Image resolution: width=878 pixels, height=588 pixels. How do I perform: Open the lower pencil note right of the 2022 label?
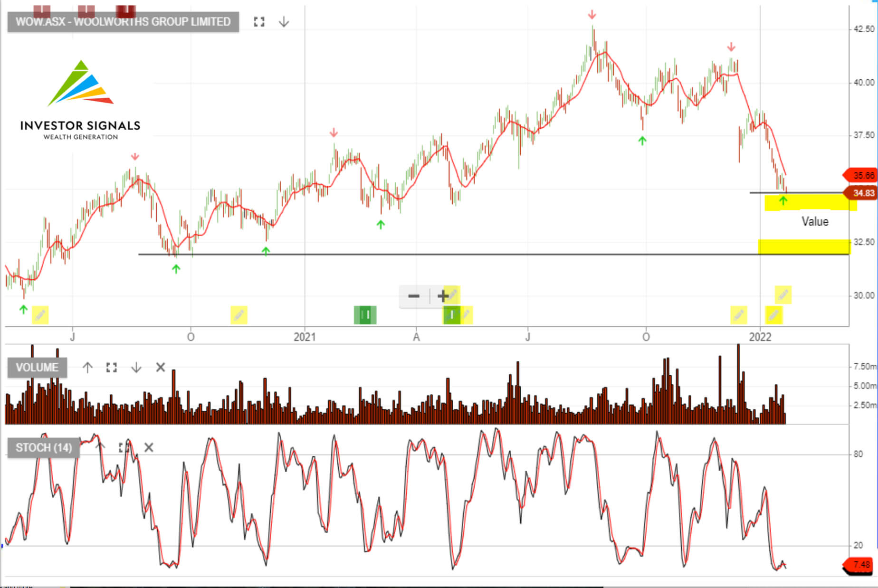[774, 315]
